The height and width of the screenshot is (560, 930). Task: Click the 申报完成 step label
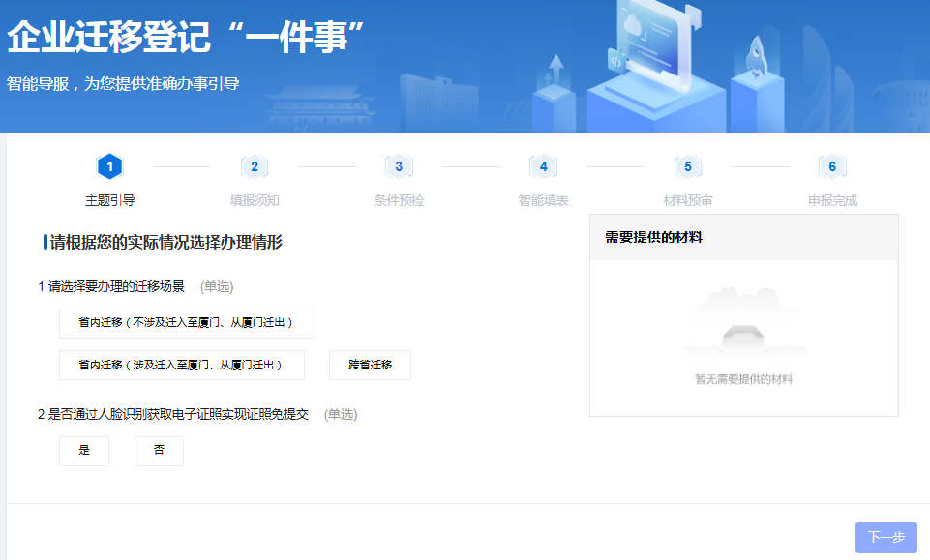point(832,201)
